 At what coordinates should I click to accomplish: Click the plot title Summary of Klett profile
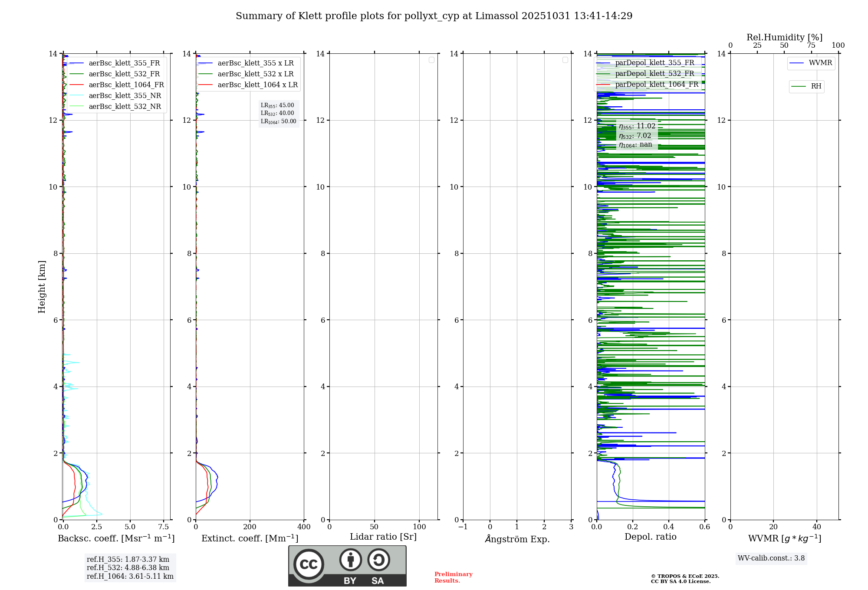tap(434, 16)
